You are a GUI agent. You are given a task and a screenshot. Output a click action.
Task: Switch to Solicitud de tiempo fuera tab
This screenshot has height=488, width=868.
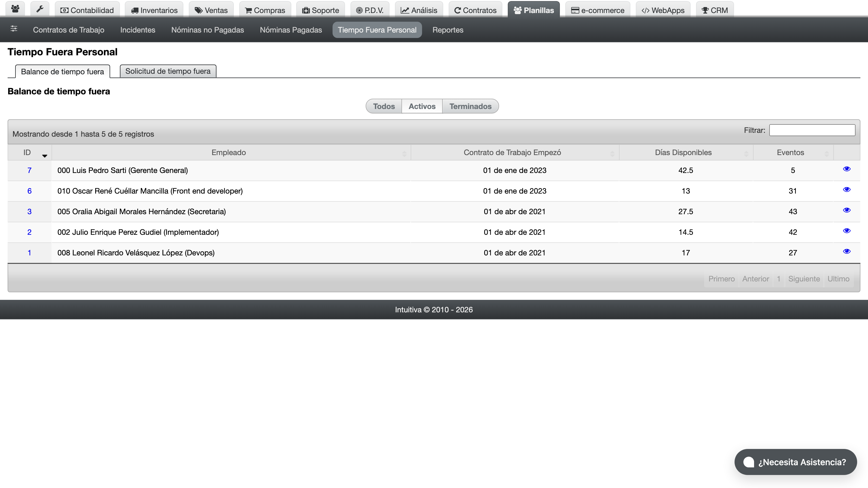point(168,71)
